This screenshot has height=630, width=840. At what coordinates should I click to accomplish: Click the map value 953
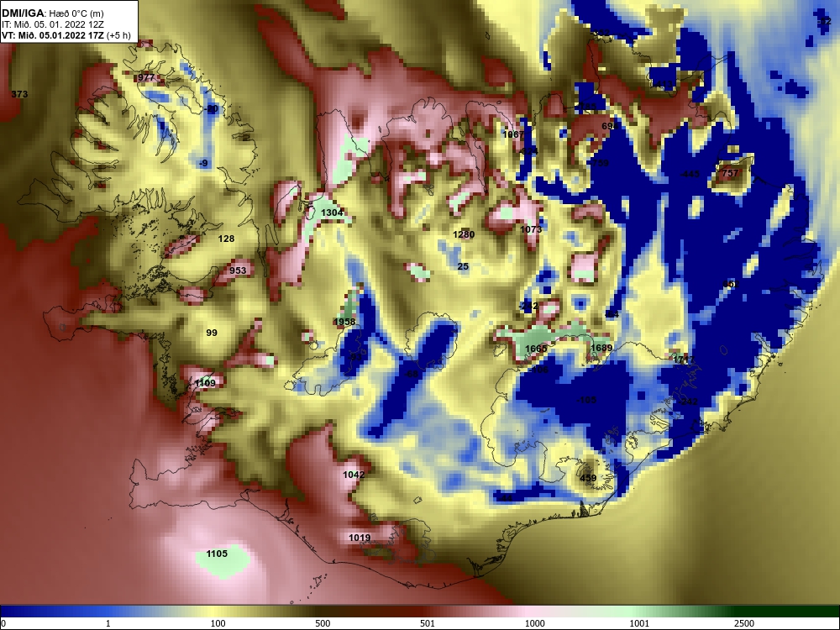pos(238,270)
